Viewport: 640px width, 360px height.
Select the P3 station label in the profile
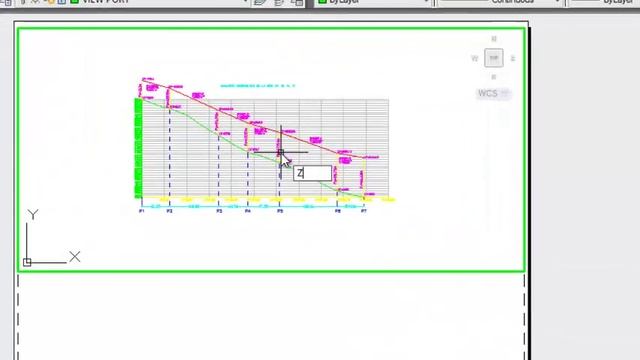coord(219,211)
